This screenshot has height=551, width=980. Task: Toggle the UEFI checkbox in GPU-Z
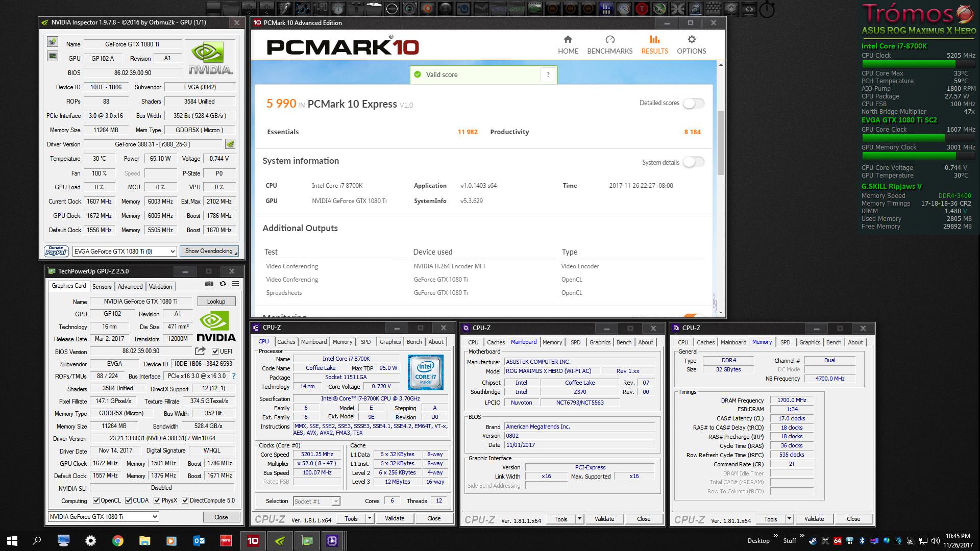tap(215, 352)
